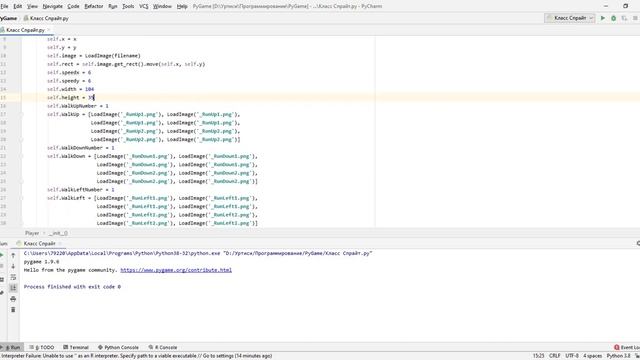Screen dimensions: 640x360
Task: Toggle soft-wrap in the Run console
Action: tap(13, 277)
